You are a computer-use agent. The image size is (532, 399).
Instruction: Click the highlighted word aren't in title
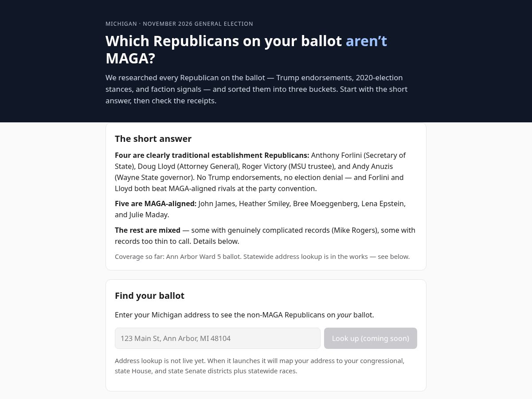366,41
